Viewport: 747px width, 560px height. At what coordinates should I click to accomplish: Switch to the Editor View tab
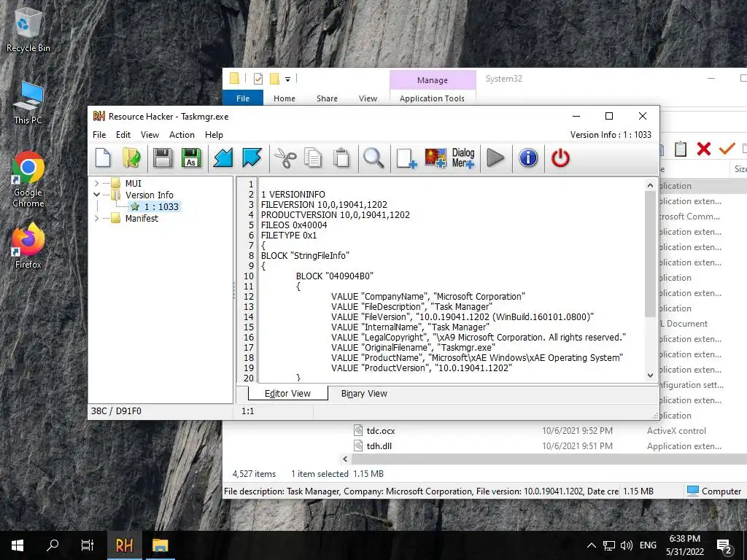pyautogui.click(x=287, y=393)
